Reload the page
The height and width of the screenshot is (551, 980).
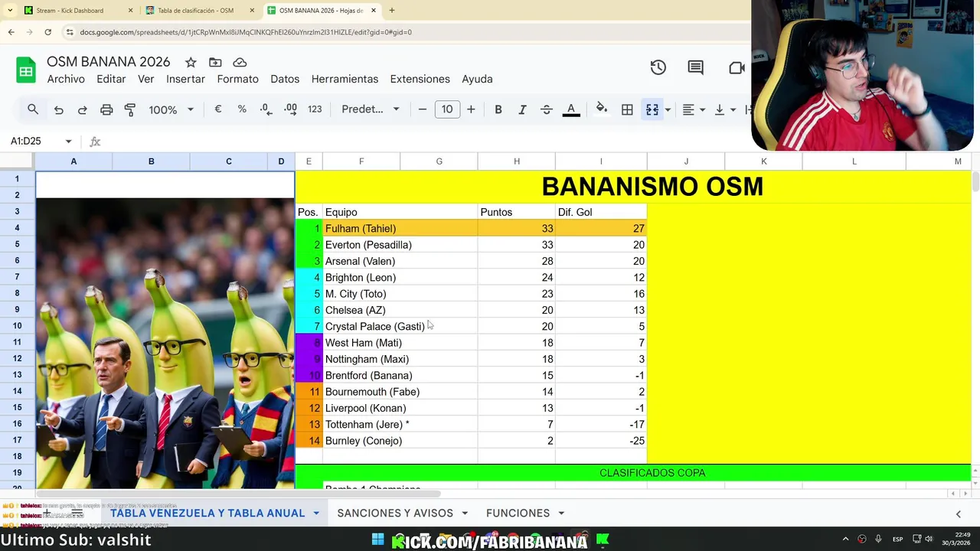[x=47, y=32]
